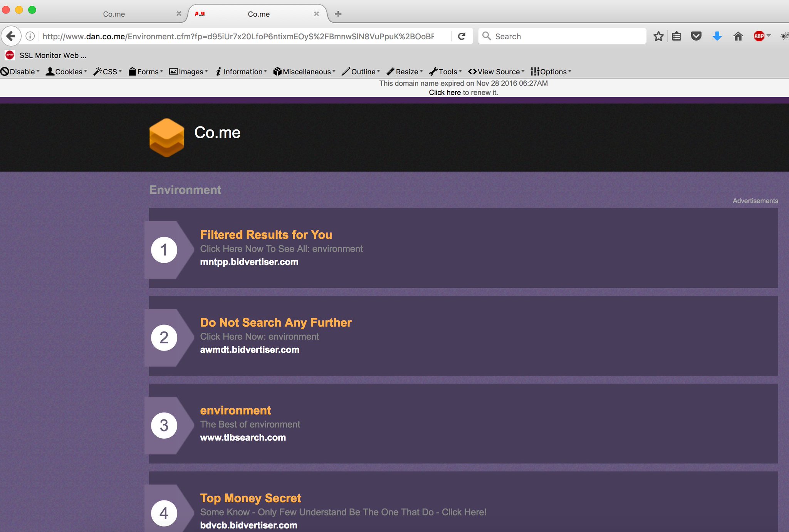This screenshot has width=789, height=532.
Task: Click 'Click Here Now To See All: environment' text
Action: (281, 249)
